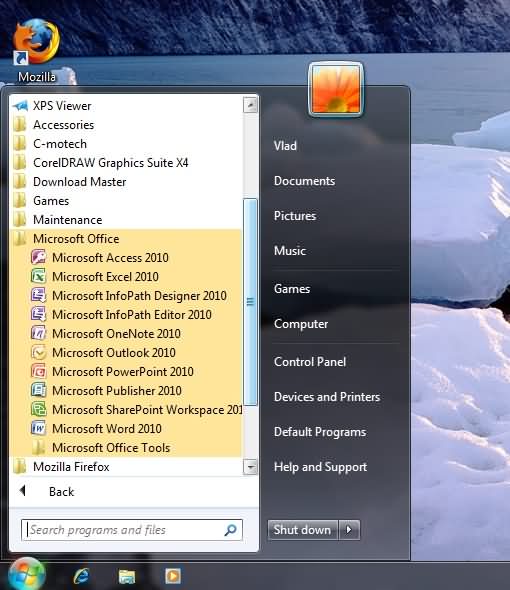The height and width of the screenshot is (590, 510).
Task: Open Microsoft Outlook 2010 icon
Action: pos(38,353)
